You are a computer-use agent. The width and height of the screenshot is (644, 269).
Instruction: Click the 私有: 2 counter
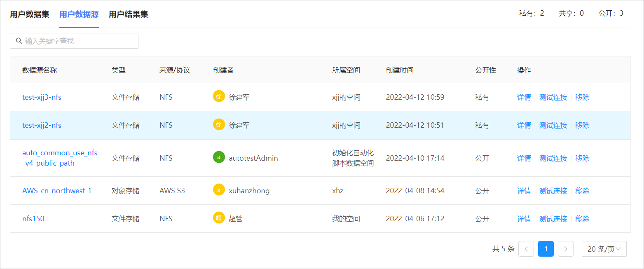(532, 13)
